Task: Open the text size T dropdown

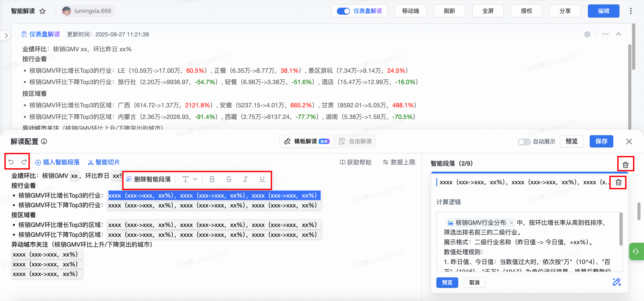Action: coord(189,179)
